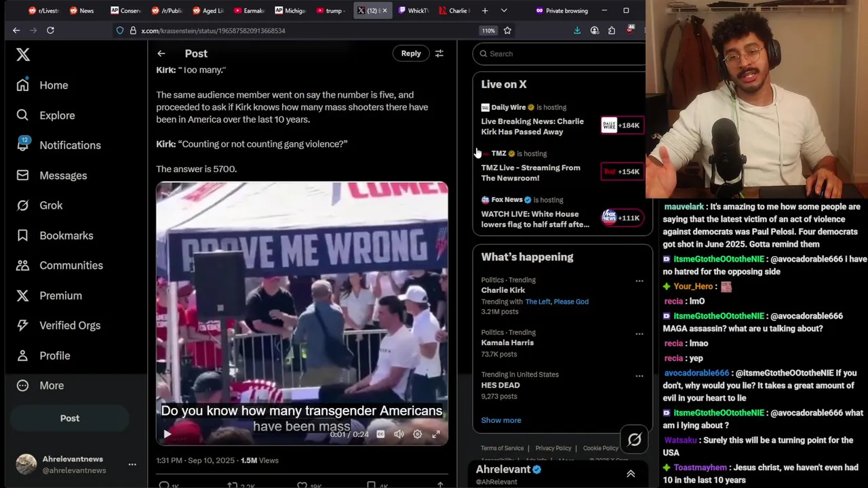This screenshot has width=868, height=488.
Task: Switch to the AP Conserv tab
Action: pyautogui.click(x=125, y=11)
